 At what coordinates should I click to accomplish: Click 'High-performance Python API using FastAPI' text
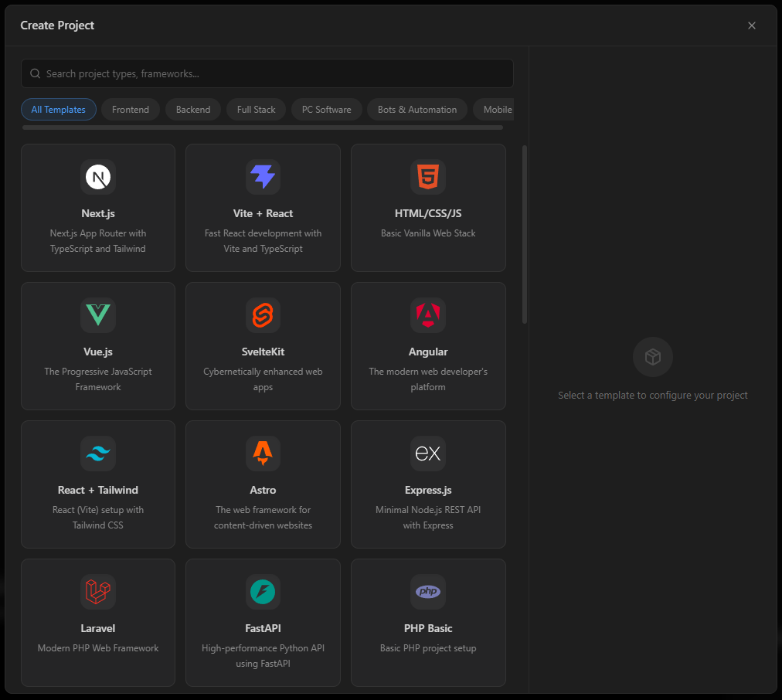[x=263, y=656]
